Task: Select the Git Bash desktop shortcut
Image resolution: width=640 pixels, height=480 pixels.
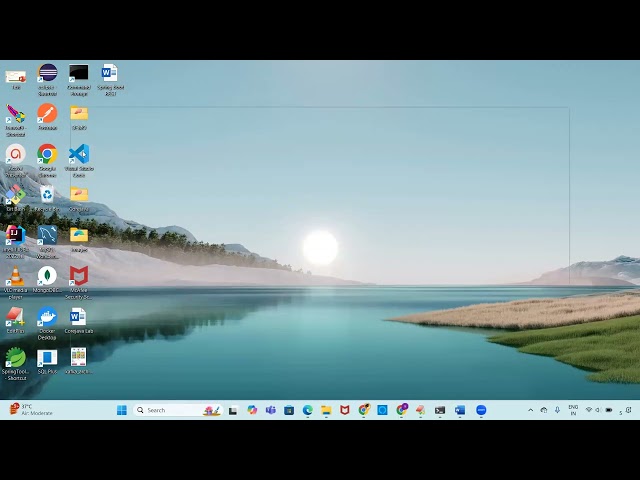Action: coord(16,198)
